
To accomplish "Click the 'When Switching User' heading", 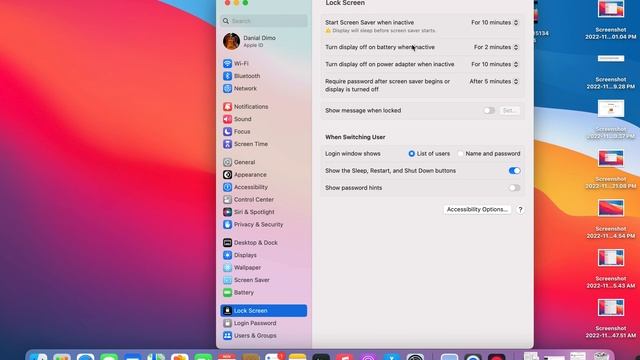I will point(355,137).
